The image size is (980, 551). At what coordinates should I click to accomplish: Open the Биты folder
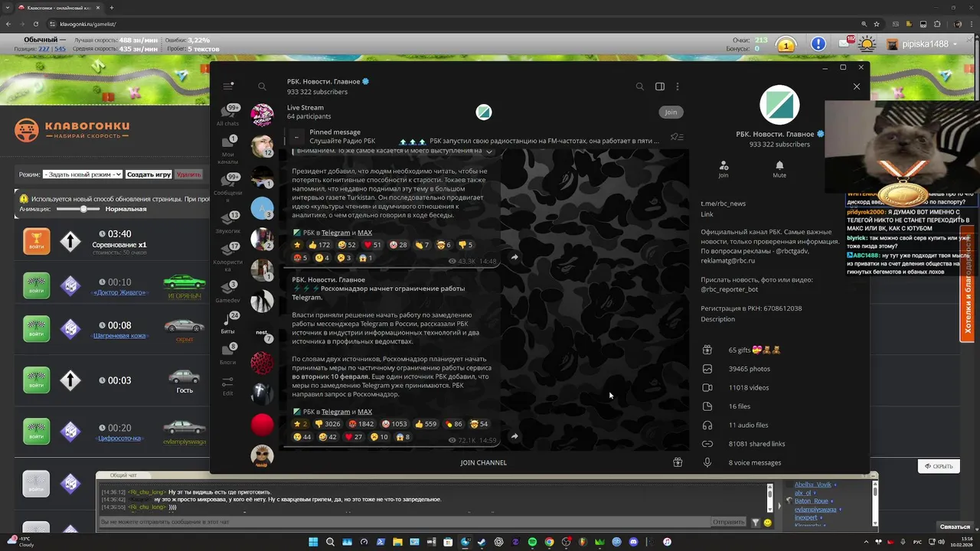click(228, 323)
